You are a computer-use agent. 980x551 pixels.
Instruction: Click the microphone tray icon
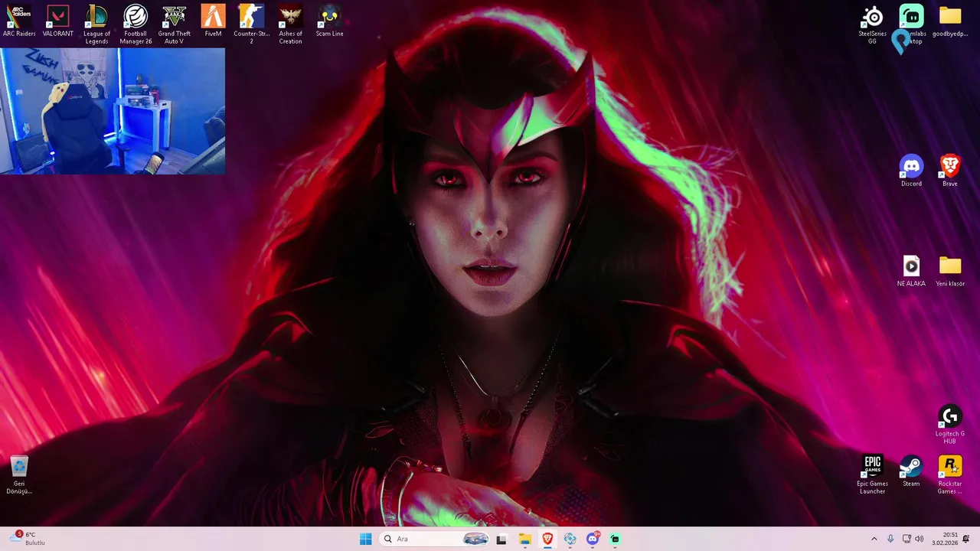tap(890, 539)
